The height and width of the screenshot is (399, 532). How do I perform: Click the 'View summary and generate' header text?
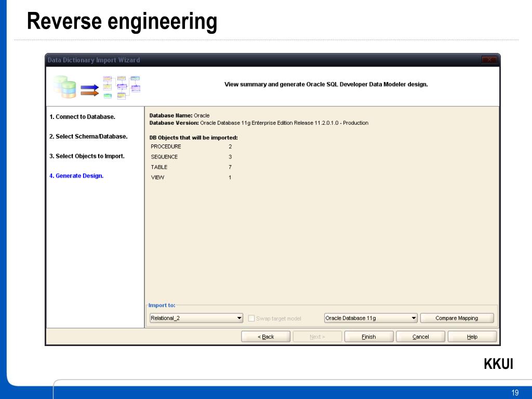326,84
